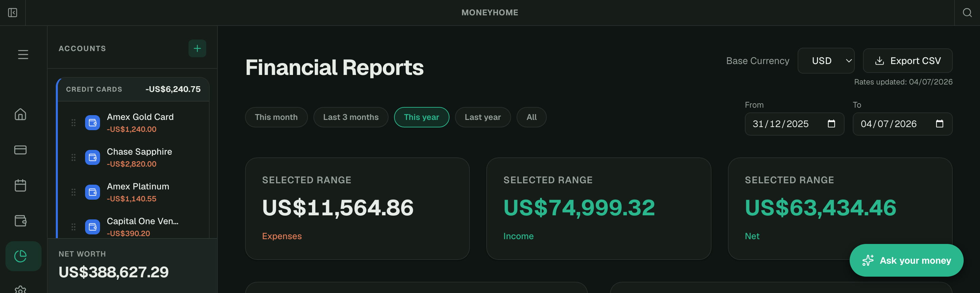980x293 pixels.
Task: Click the Rates updated: 04/07/2026 text
Action: click(903, 82)
